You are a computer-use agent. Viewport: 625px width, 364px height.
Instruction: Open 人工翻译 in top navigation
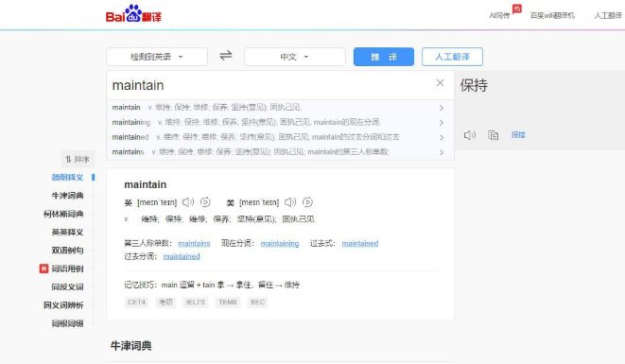pyautogui.click(x=608, y=15)
